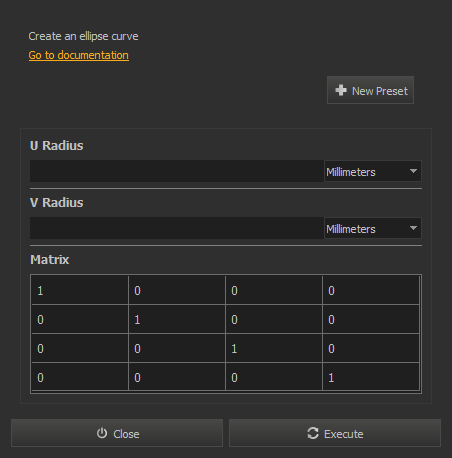
Task: Click the power icon on Close button
Action: (102, 433)
